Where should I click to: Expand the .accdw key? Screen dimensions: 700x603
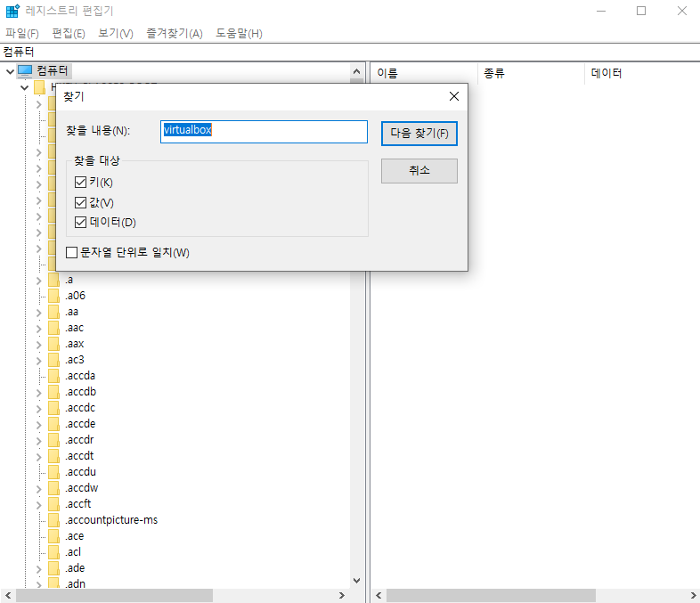pyautogui.click(x=39, y=489)
